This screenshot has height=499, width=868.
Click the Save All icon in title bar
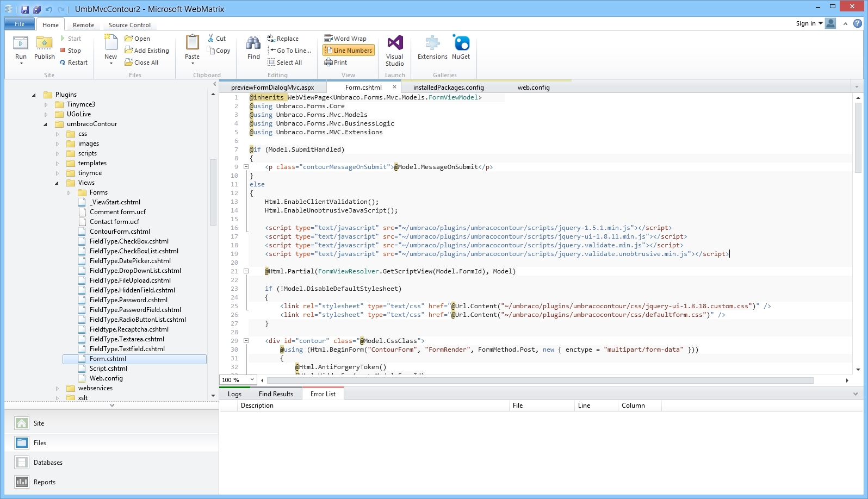[x=37, y=9]
